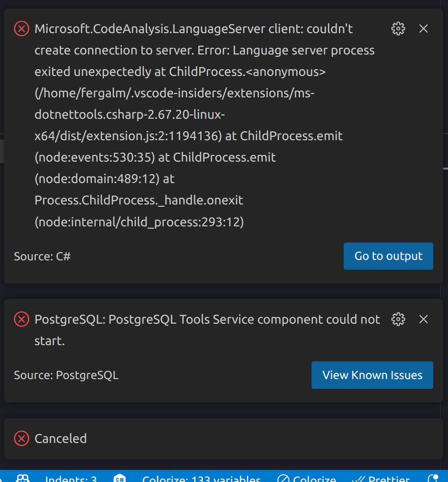Image resolution: width=448 pixels, height=482 pixels.
Task: Open settings gear on C# error notification
Action: coord(398,29)
